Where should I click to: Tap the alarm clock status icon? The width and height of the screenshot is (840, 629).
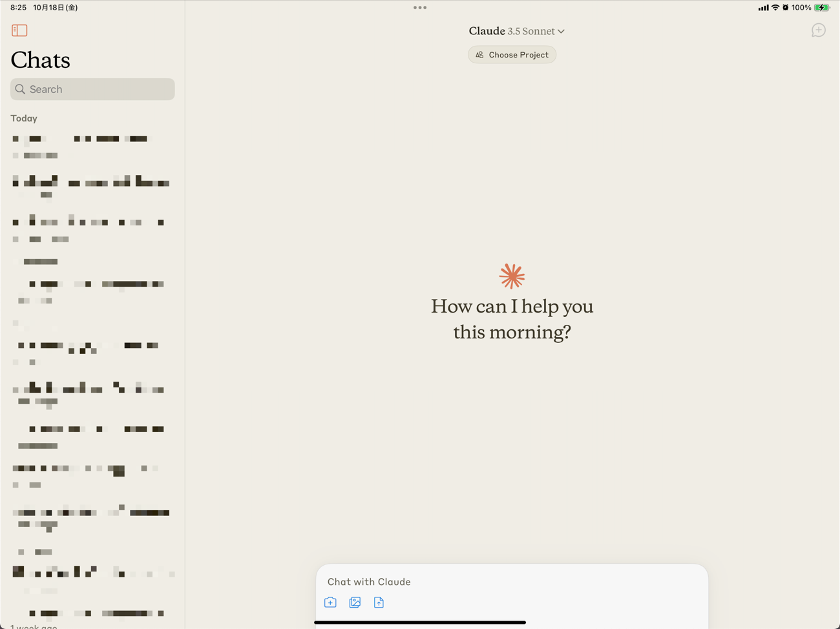click(786, 8)
